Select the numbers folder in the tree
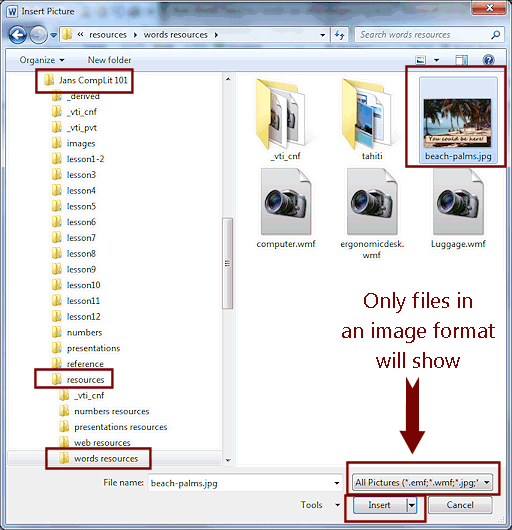The height and width of the screenshot is (530, 512). coord(77,333)
